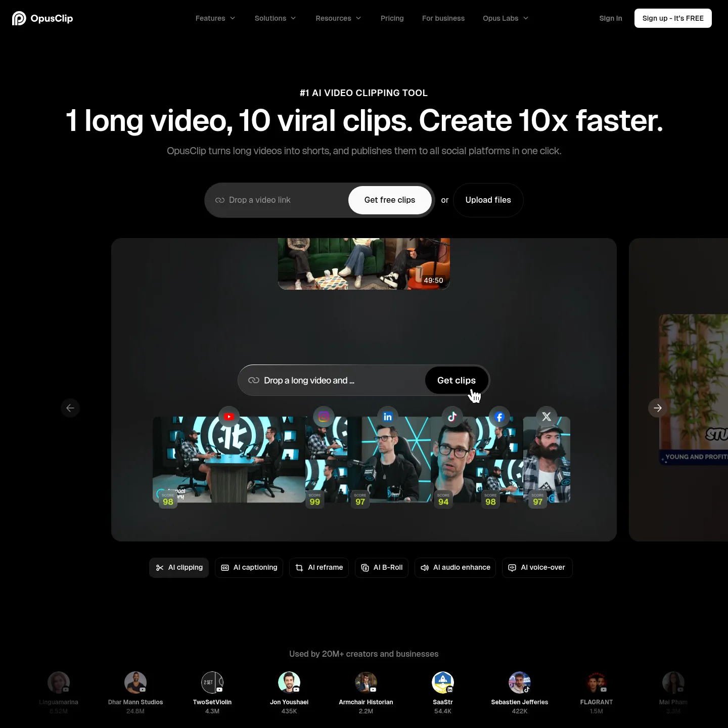The image size is (728, 728).
Task: Click Jon Youshaei avatar
Action: (x=289, y=682)
